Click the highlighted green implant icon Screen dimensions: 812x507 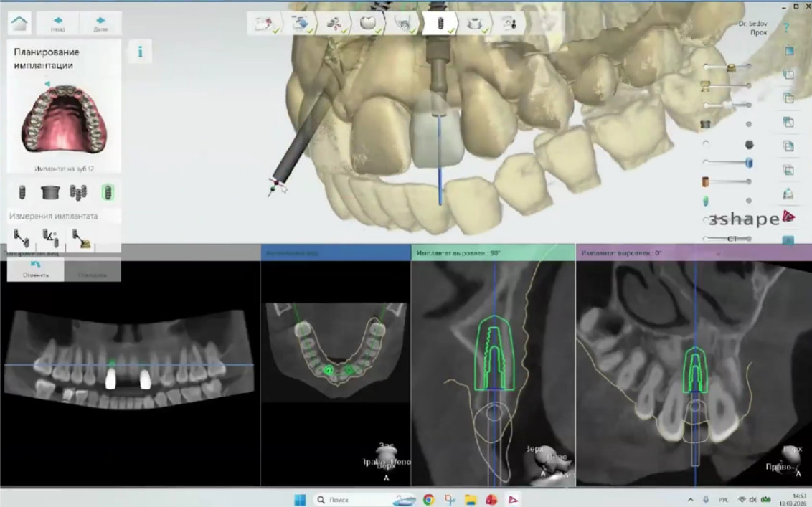click(x=107, y=192)
